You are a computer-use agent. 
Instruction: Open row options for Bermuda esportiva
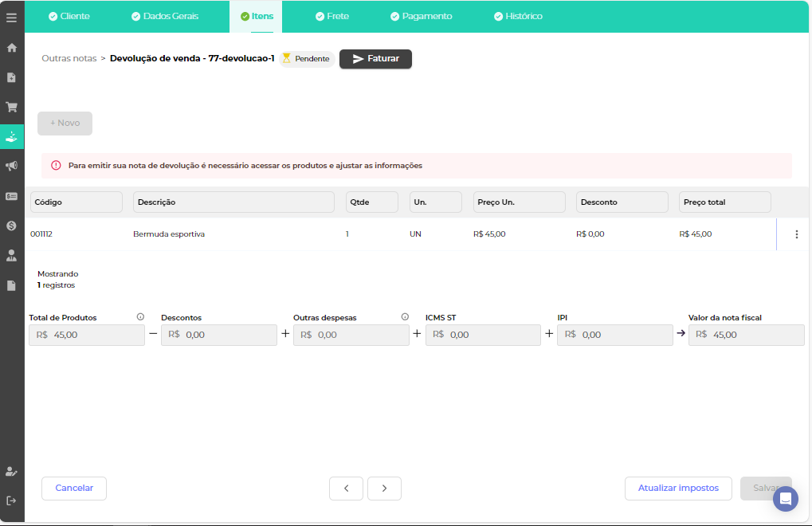[796, 234]
